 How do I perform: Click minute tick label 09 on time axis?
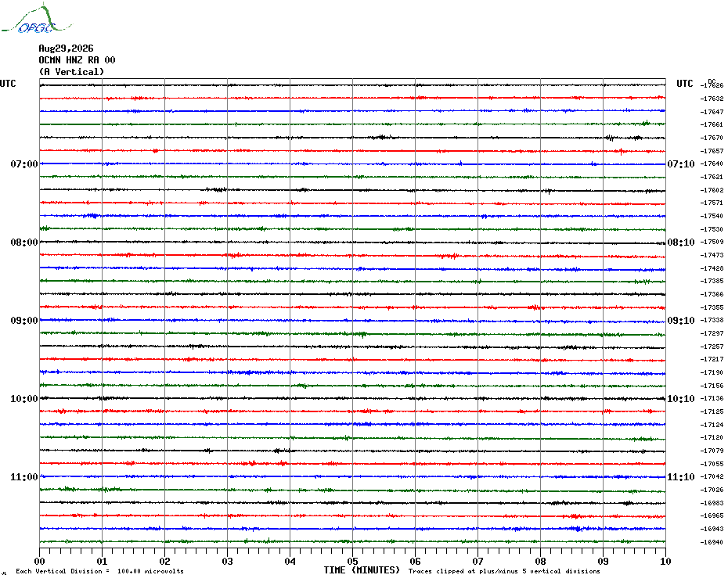tap(603, 562)
